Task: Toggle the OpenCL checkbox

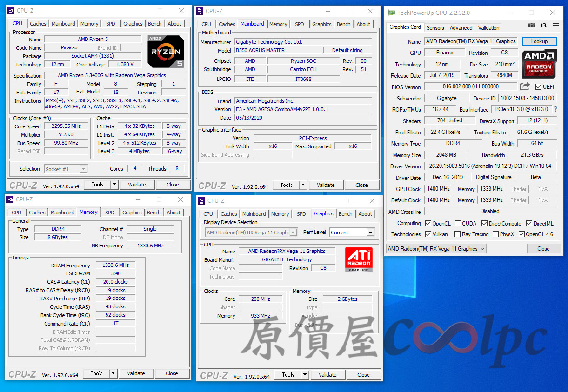Action: tap(428, 224)
